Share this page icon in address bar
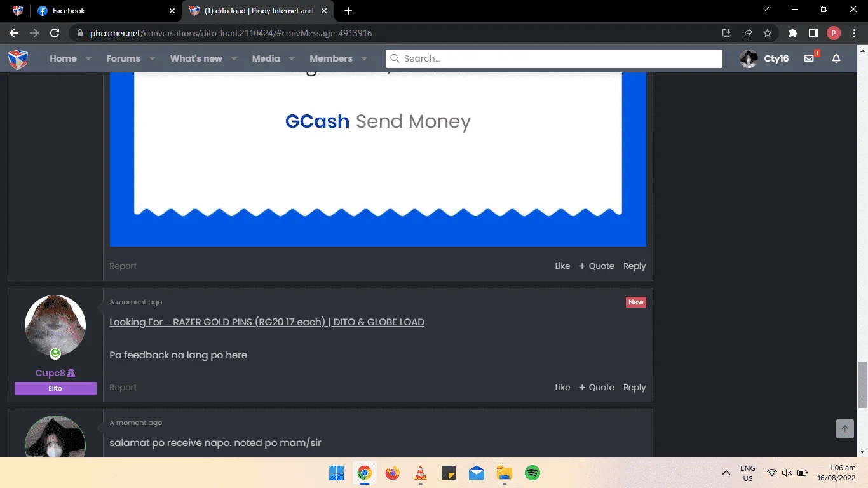The width and height of the screenshot is (868, 488). pos(747,33)
